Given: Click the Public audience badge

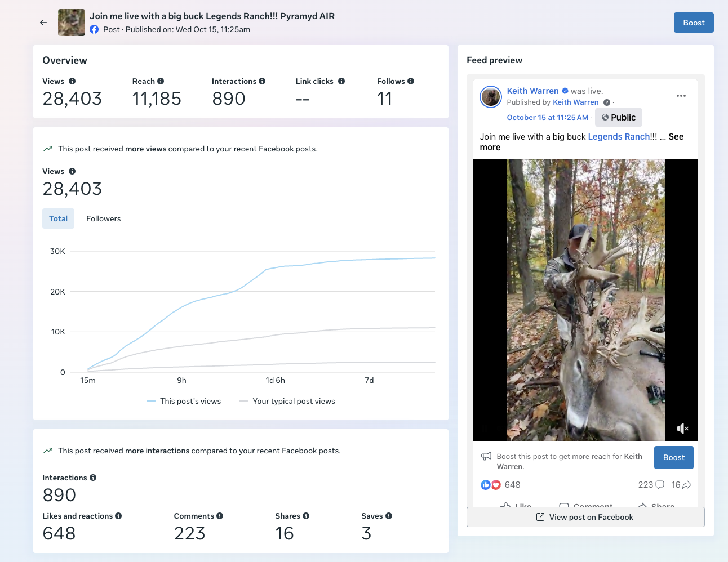Looking at the screenshot, I should click(x=619, y=117).
